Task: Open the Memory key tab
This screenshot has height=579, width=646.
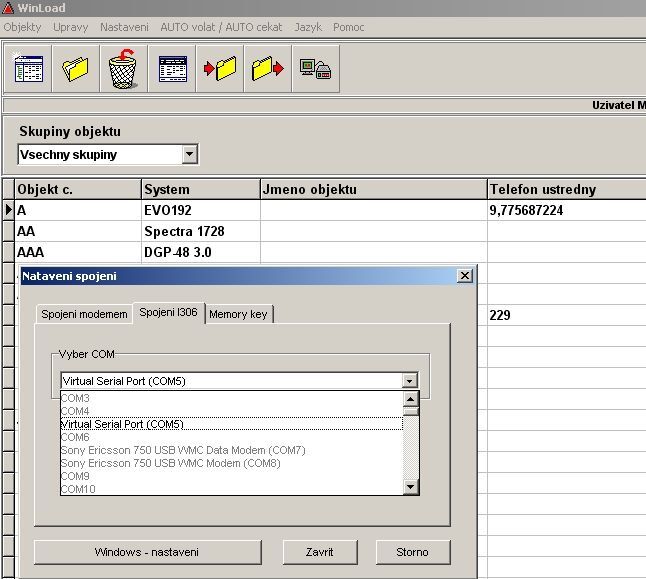Action: pos(238,314)
